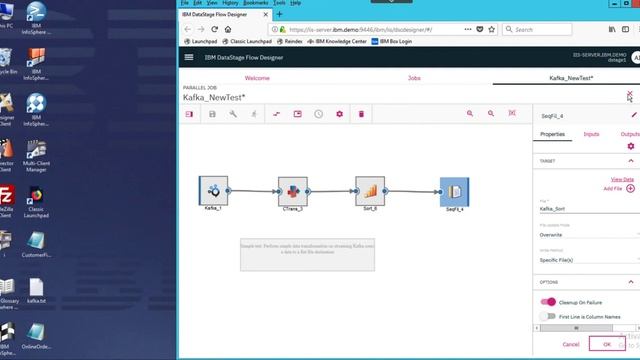The image size is (640, 360).
Task: Open a new Firefox tab with plus
Action: point(280,14)
